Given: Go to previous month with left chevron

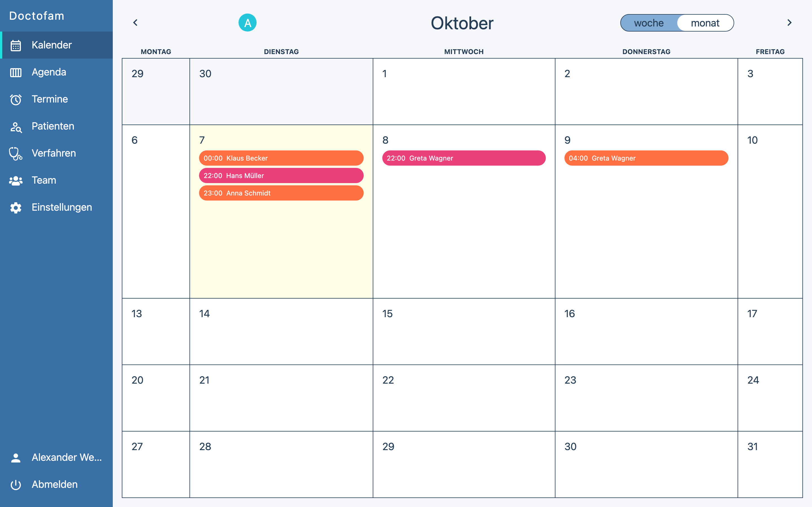Looking at the screenshot, I should (135, 23).
